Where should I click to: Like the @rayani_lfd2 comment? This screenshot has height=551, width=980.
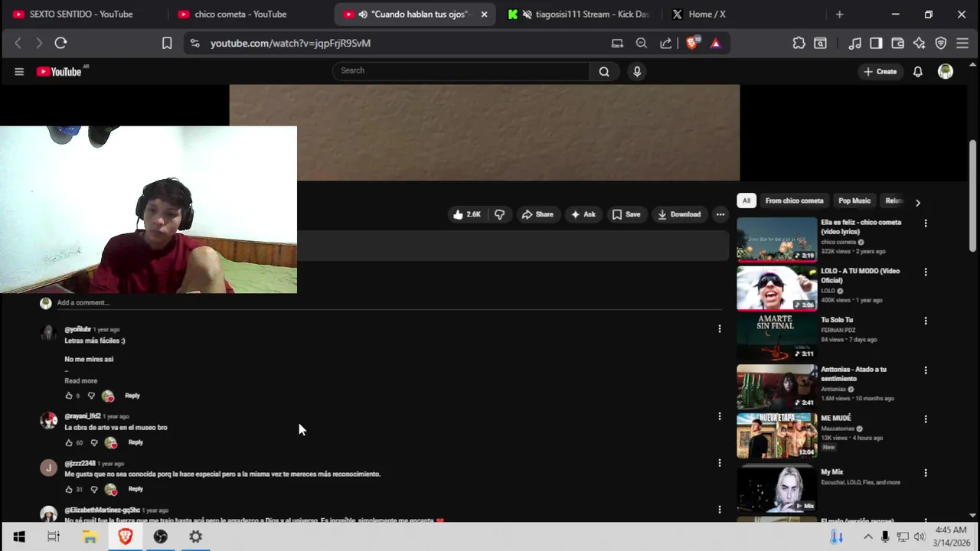pos(69,442)
